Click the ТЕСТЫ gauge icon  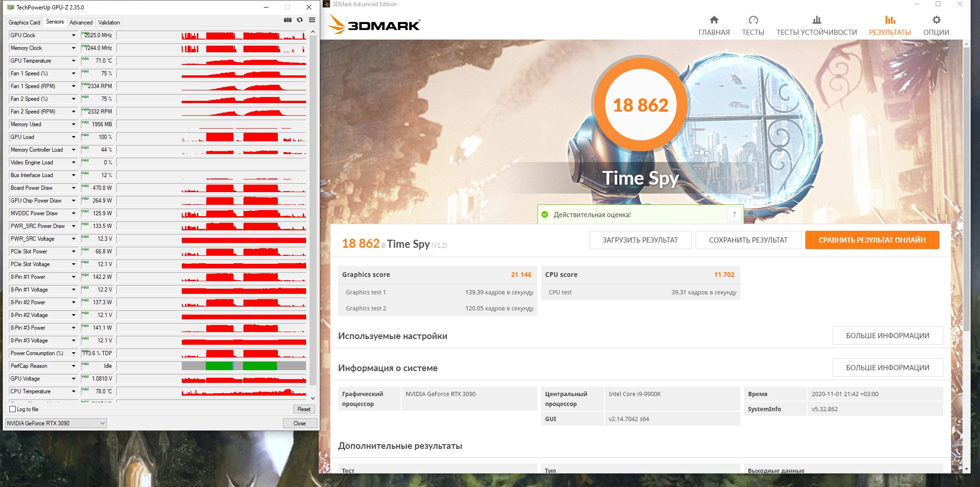point(753,20)
